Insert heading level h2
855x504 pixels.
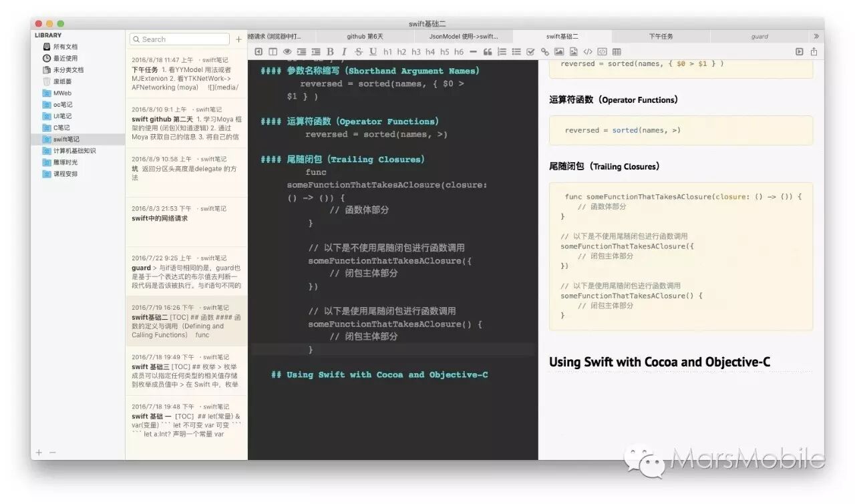click(x=401, y=51)
